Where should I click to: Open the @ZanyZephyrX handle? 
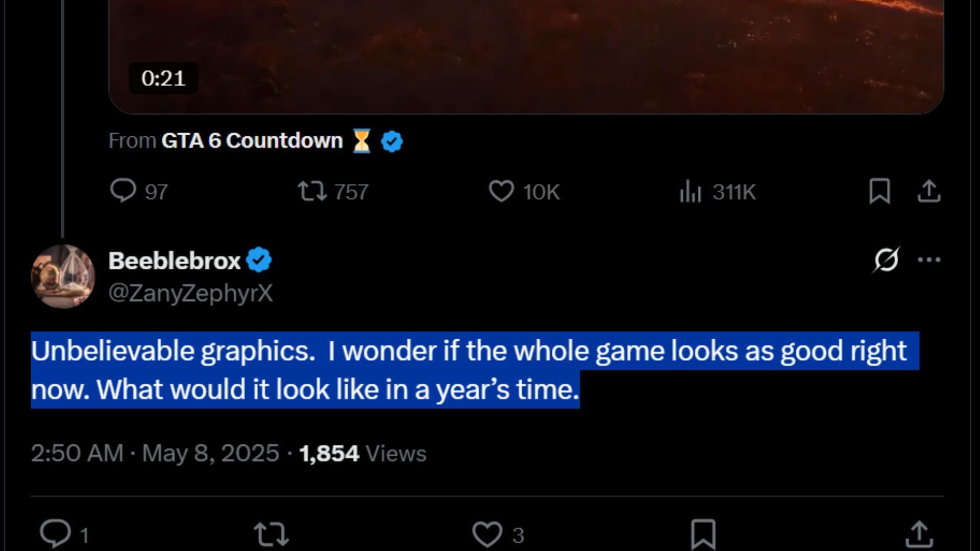click(190, 293)
